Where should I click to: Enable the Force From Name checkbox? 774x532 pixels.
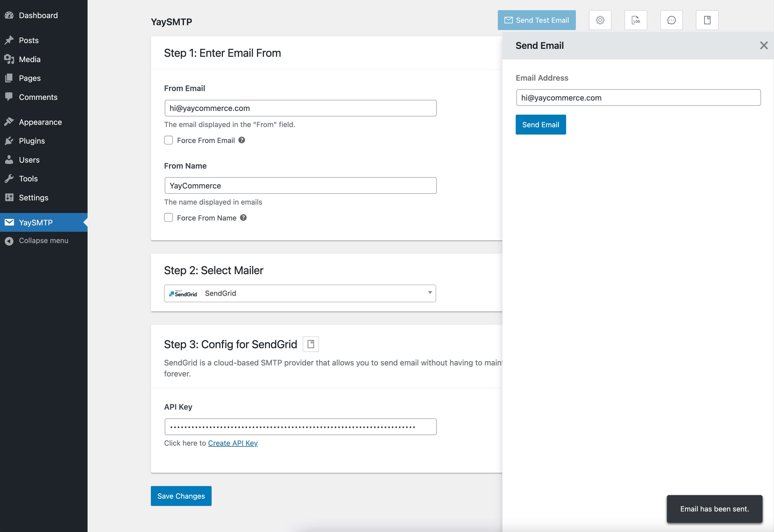(x=169, y=217)
